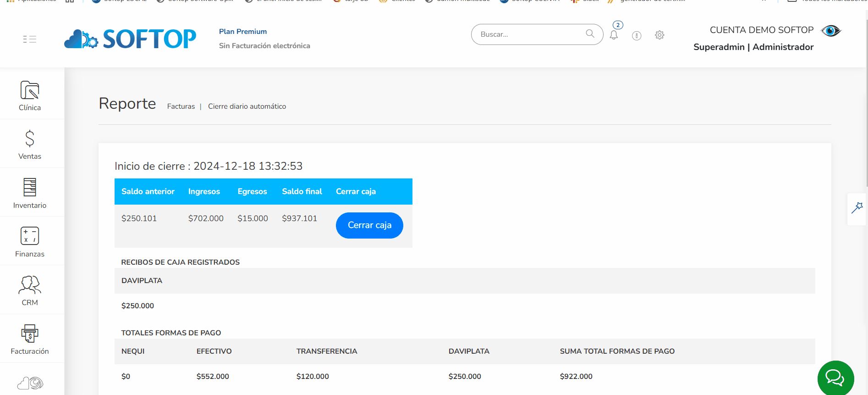Open the cloud module icon at sidebar bottom

tap(30, 383)
